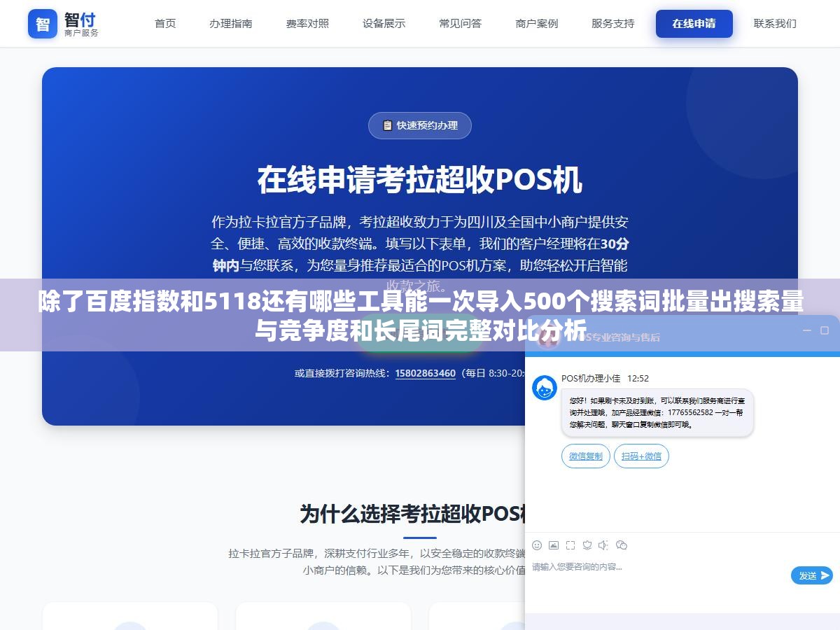Click the POS机办理小佳 agent avatar

click(x=545, y=388)
